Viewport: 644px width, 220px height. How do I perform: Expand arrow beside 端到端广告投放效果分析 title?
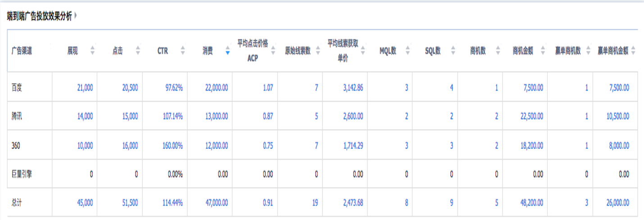click(x=75, y=16)
